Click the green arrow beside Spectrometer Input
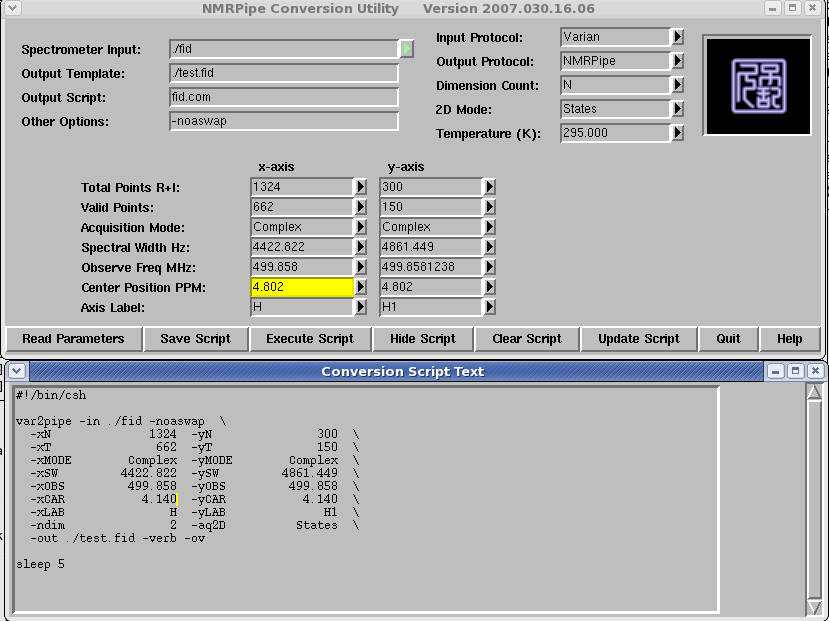Image resolution: width=829 pixels, height=621 pixels. 407,49
